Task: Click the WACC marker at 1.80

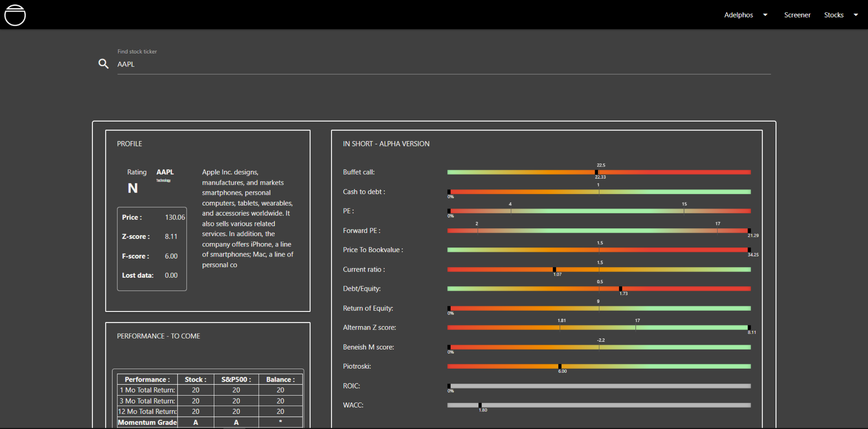Action: click(x=480, y=405)
